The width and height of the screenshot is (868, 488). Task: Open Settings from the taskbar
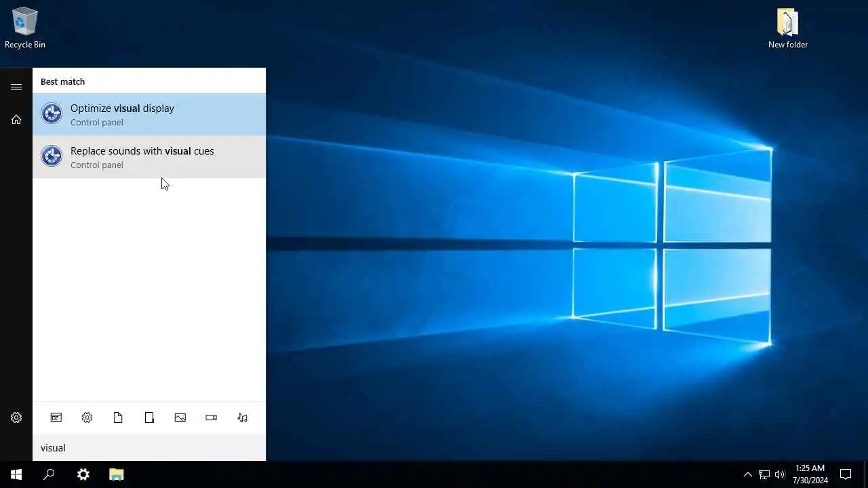pyautogui.click(x=83, y=474)
